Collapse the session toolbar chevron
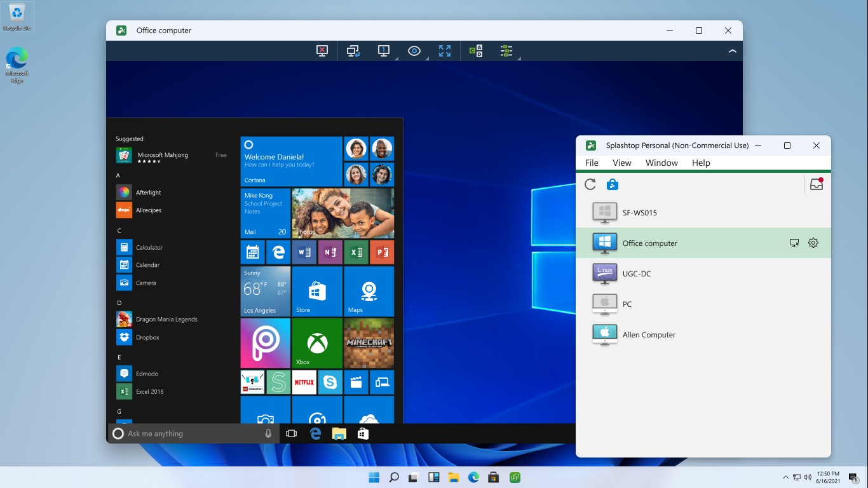The width and height of the screenshot is (868, 488). pos(733,51)
